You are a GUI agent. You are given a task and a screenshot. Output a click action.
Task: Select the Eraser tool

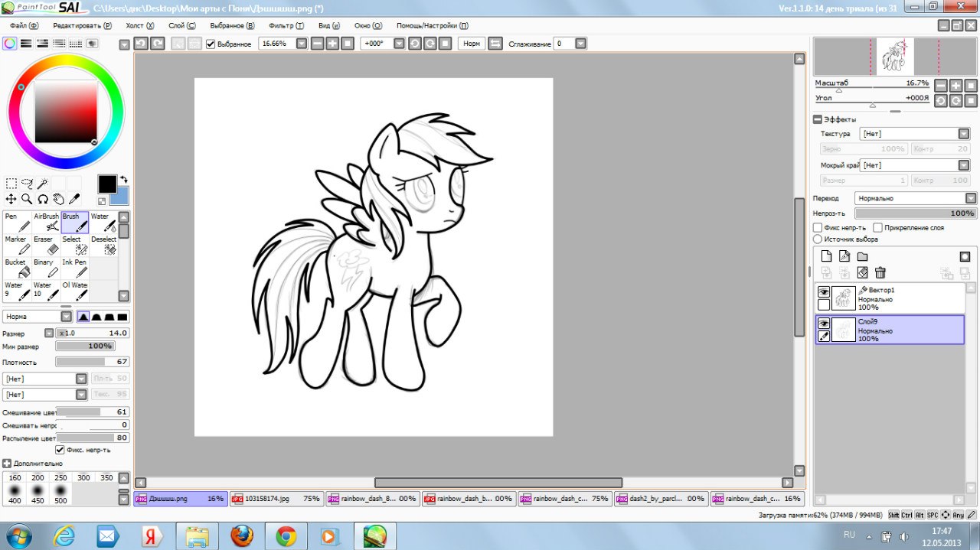tap(47, 246)
